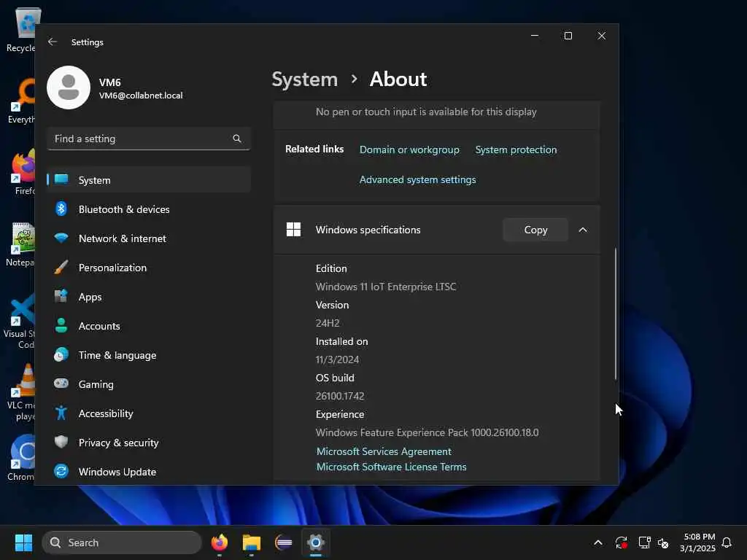The width and height of the screenshot is (747, 560).
Task: Open Apps settings page
Action: (149, 296)
